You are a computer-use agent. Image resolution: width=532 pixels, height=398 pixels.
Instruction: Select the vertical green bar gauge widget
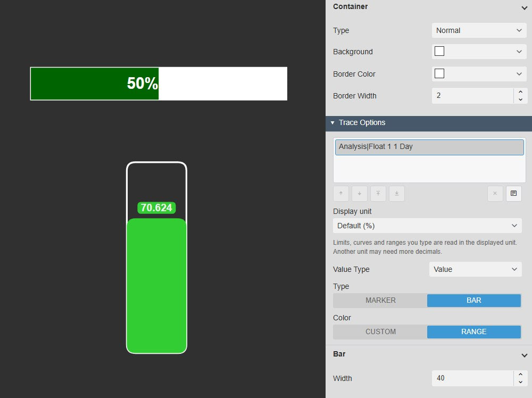point(156,258)
